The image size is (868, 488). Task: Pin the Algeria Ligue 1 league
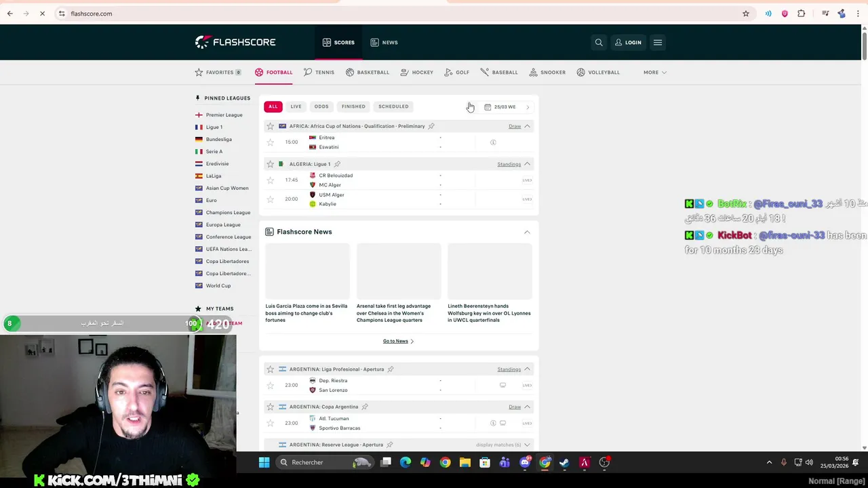337,164
